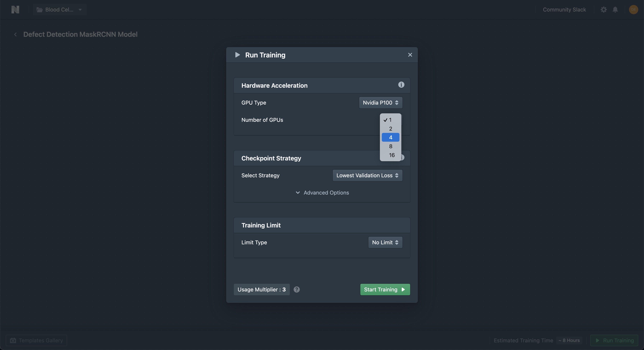The width and height of the screenshot is (644, 350).
Task: Open the No Limit type dropdown
Action: pos(385,242)
